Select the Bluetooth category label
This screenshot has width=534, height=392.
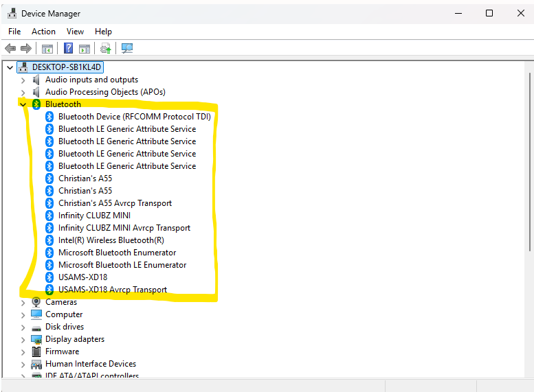(63, 104)
